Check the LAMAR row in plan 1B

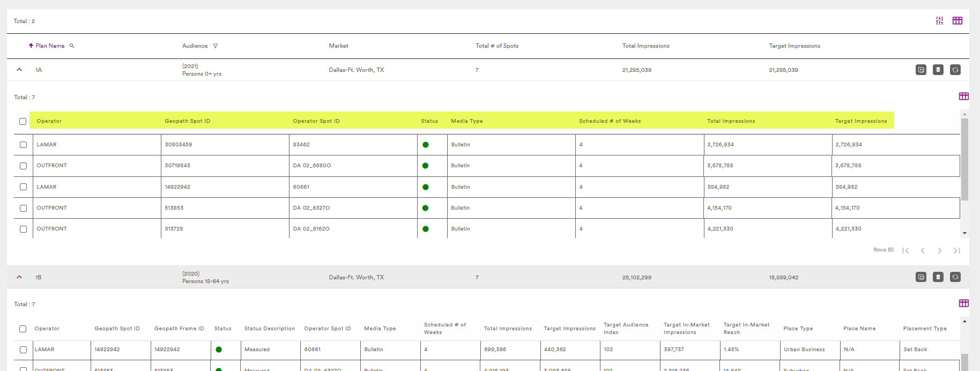pos(23,350)
